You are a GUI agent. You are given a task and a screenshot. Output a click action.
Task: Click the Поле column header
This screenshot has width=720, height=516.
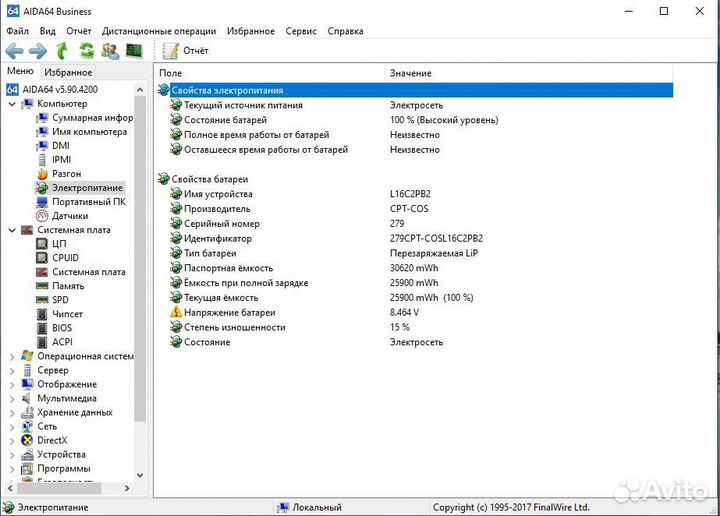(x=270, y=73)
